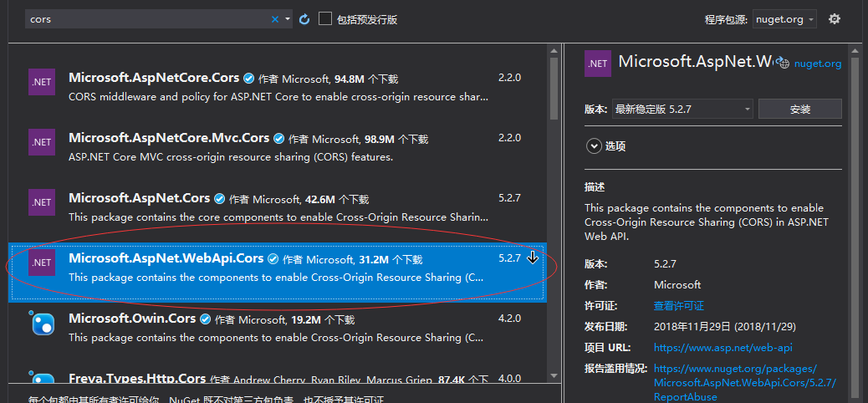Screen dimensions: 868x403
Task: Click the 安装 button
Action: click(800, 109)
